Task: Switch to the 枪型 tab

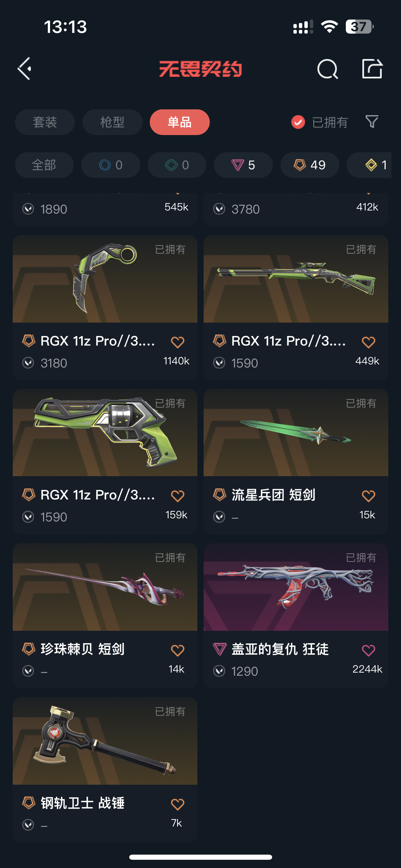Action: point(112,122)
